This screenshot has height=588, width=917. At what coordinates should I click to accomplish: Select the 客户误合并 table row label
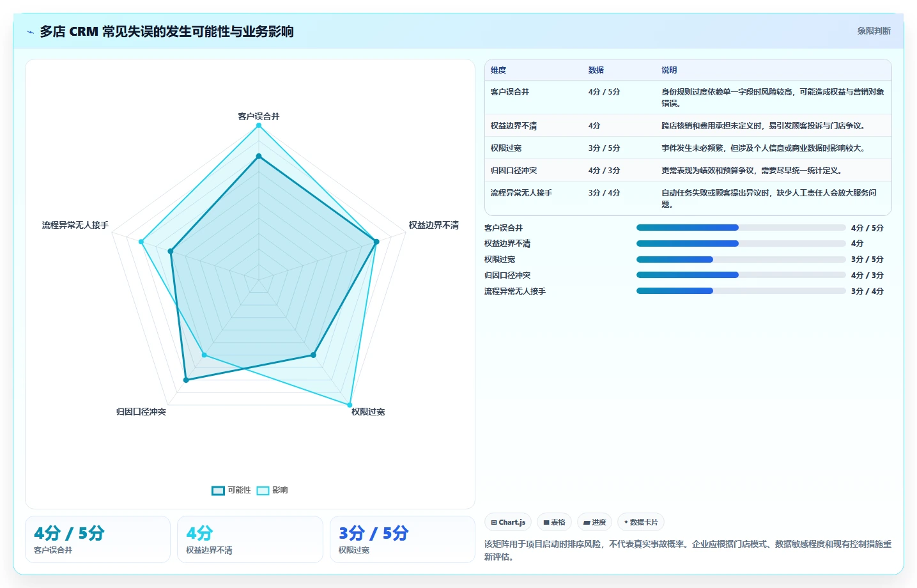(x=510, y=92)
